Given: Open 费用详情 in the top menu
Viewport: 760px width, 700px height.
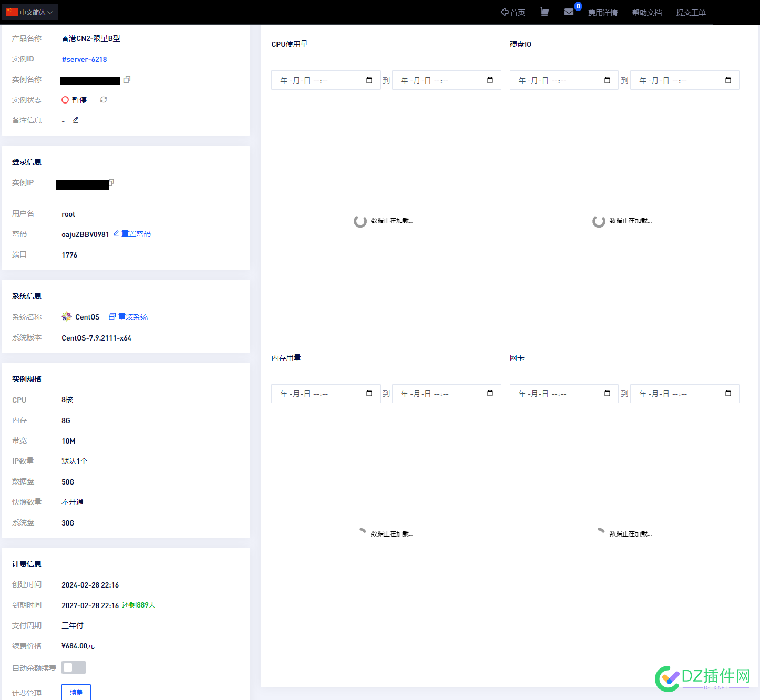Looking at the screenshot, I should pos(603,12).
